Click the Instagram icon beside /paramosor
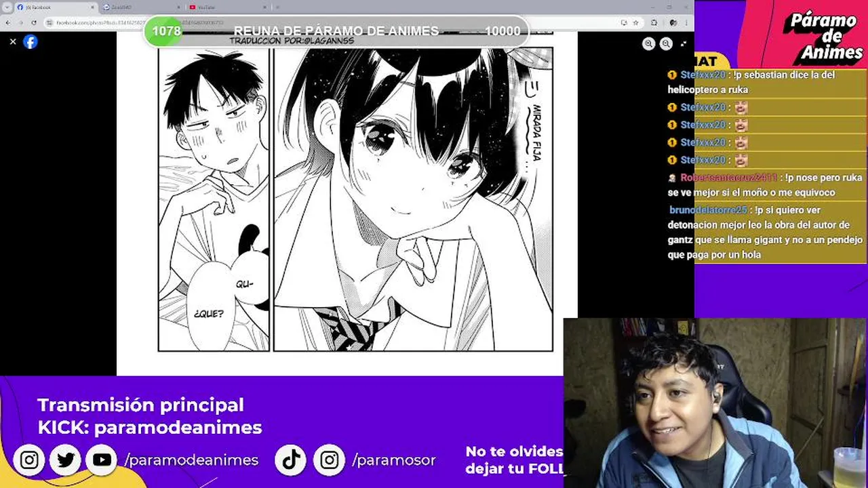This screenshot has width=868, height=488. pyautogui.click(x=330, y=460)
